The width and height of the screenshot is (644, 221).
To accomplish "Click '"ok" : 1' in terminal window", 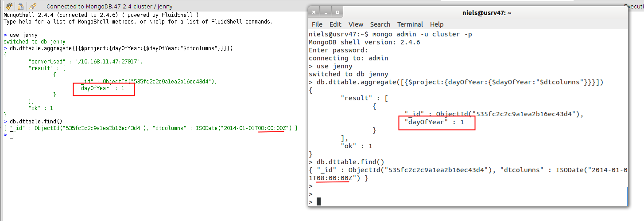I will click(x=357, y=146).
